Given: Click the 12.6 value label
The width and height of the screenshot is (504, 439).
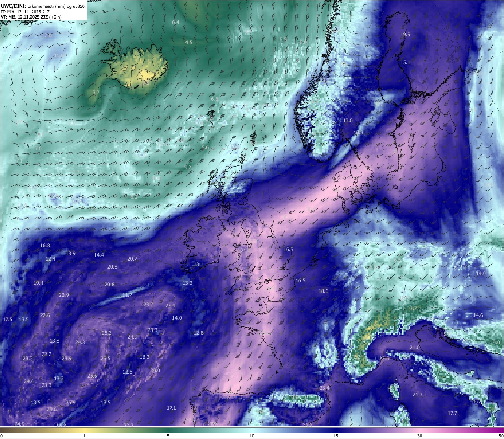Looking at the screenshot, I should click(x=127, y=372).
